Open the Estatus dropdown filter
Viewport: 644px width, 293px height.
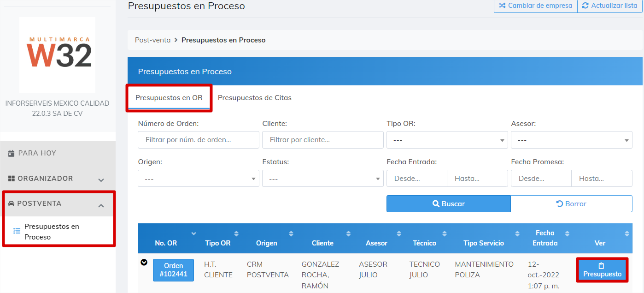pyautogui.click(x=322, y=178)
